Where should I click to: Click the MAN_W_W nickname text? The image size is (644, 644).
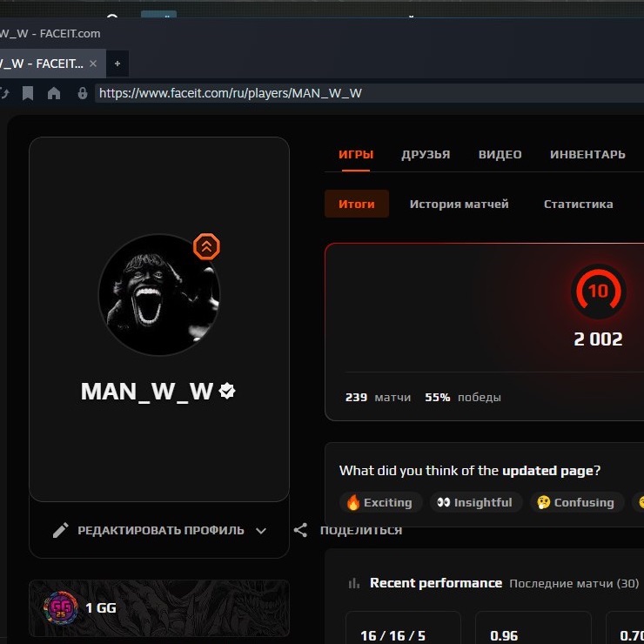[x=146, y=391]
